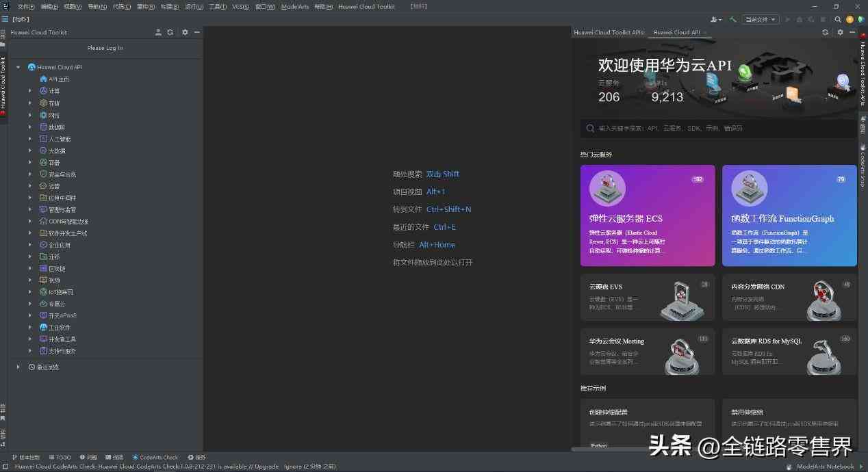Open the left Toolkit panel gear settings
This screenshot has height=472, width=868.
(185, 32)
